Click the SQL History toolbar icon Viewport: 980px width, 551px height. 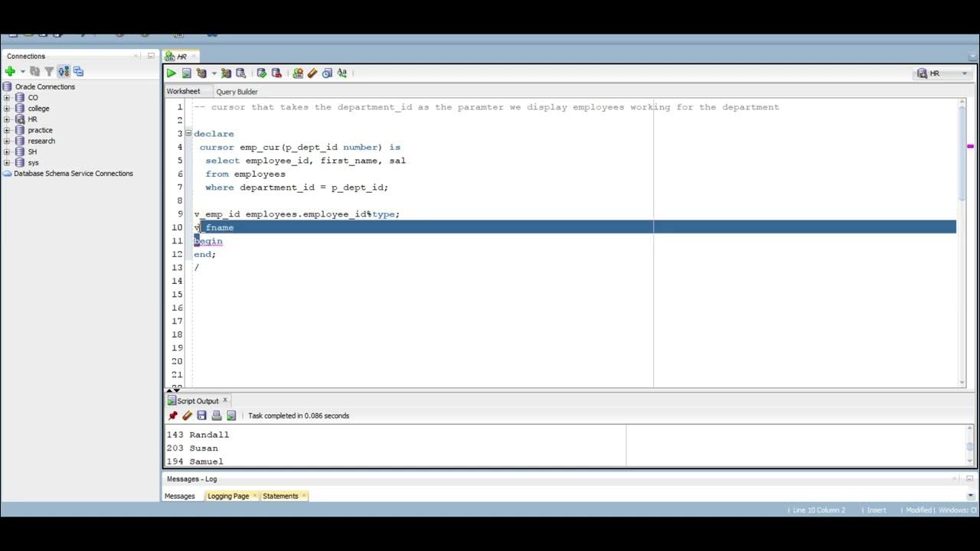[x=327, y=73]
